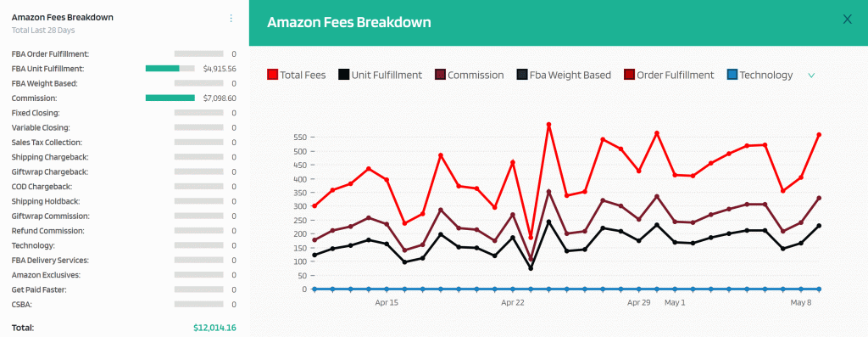Click the last Commission data point
868x337 pixels.
(x=819, y=198)
